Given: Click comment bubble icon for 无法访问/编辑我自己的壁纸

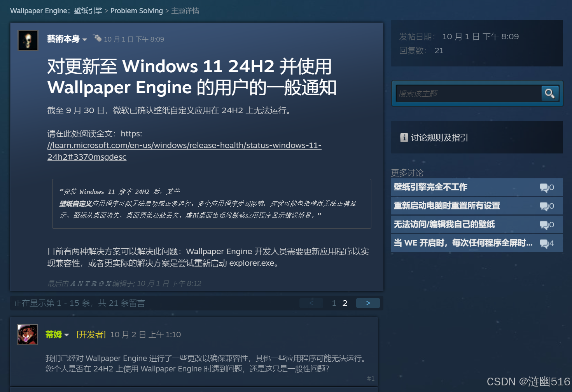Looking at the screenshot, I should point(544,225).
